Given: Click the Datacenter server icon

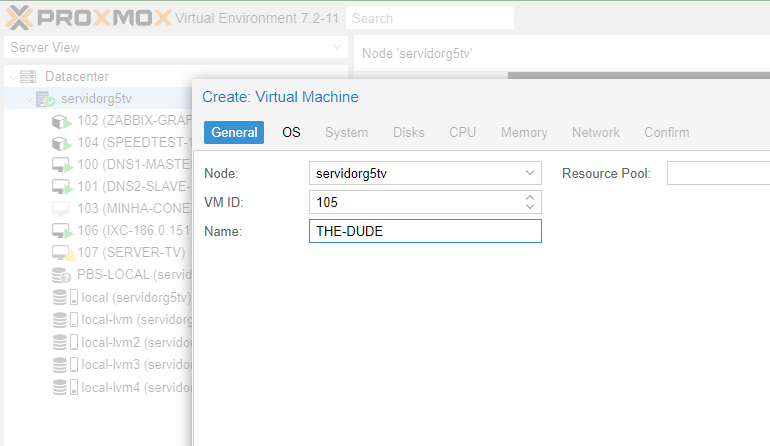Looking at the screenshot, I should coord(28,77).
